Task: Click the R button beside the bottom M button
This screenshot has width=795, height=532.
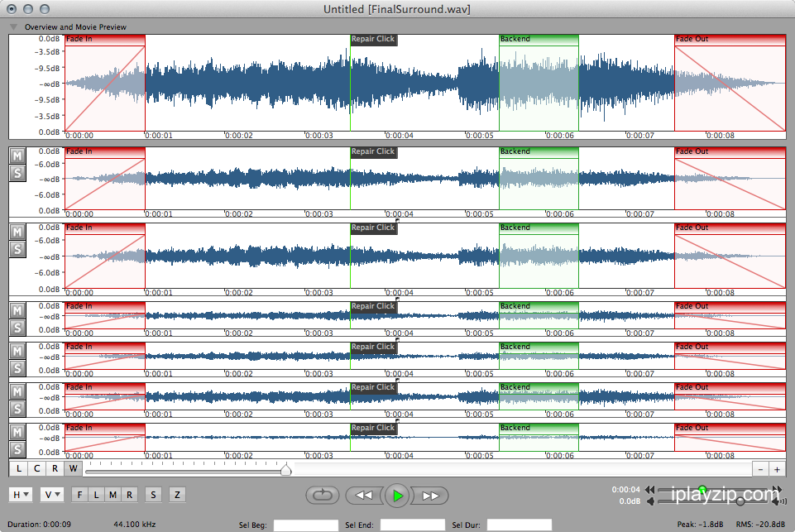Action: click(129, 495)
